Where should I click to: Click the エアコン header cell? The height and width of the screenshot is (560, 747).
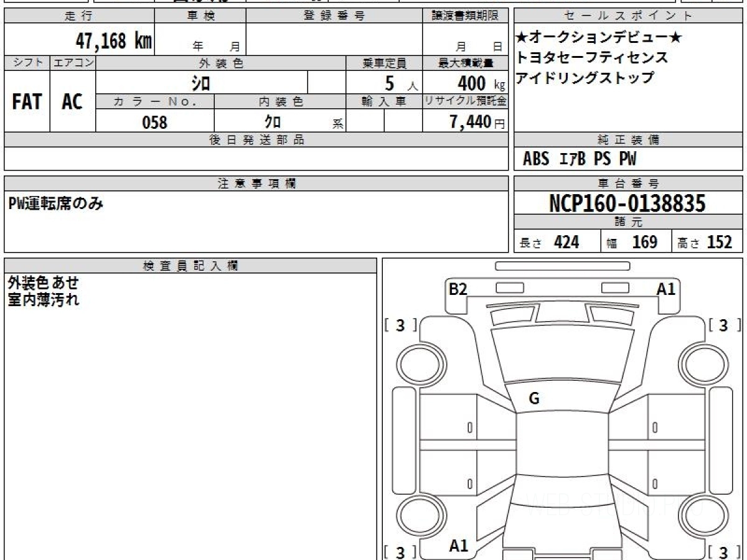coord(73,63)
